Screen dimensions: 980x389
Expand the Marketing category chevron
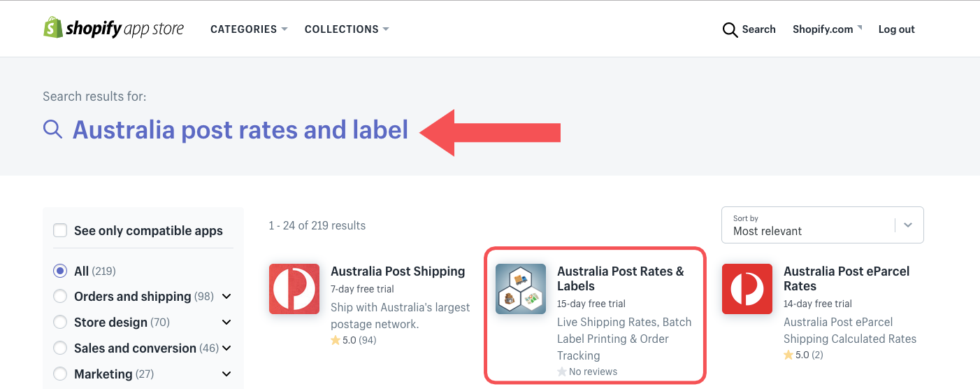click(226, 374)
